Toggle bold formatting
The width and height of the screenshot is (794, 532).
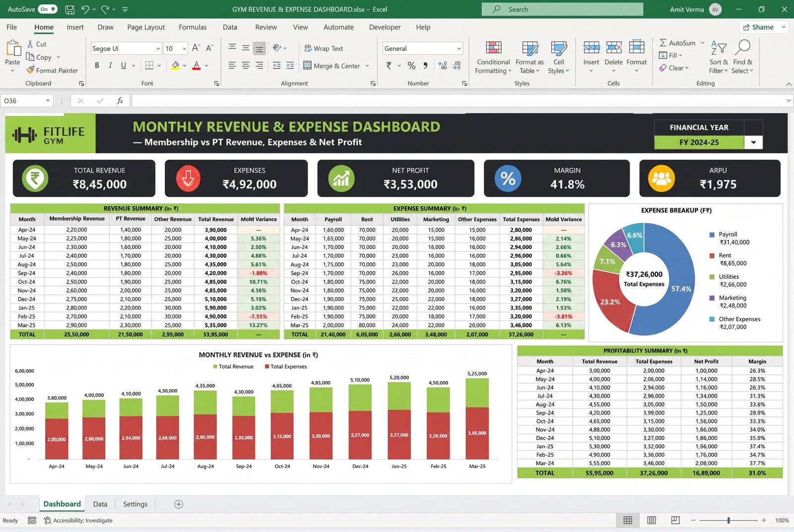point(97,65)
